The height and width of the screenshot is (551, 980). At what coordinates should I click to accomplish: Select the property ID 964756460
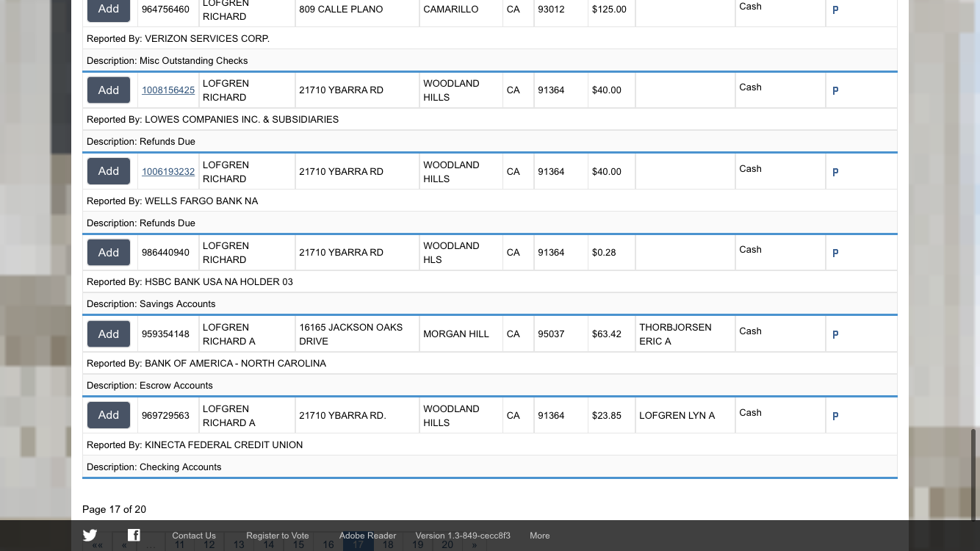[165, 9]
